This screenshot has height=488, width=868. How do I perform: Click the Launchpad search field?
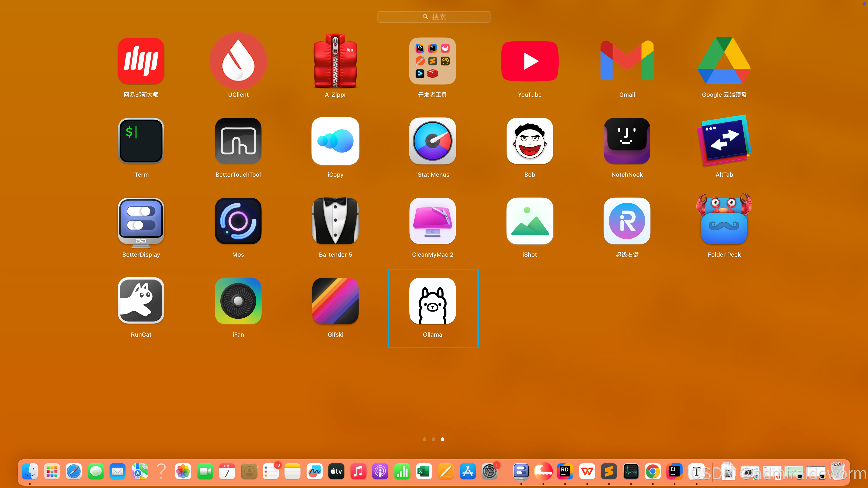pyautogui.click(x=434, y=17)
